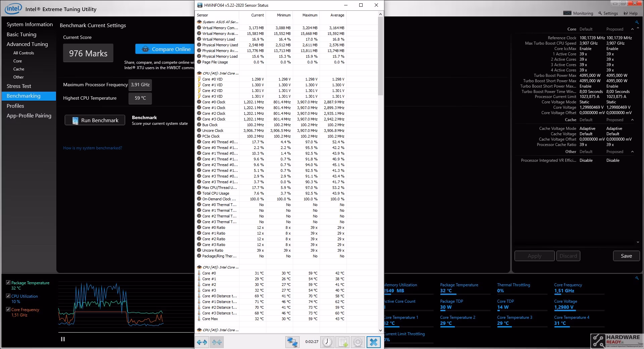The image size is (644, 349).
Task: Click the Help question mark icon
Action: tap(626, 13)
